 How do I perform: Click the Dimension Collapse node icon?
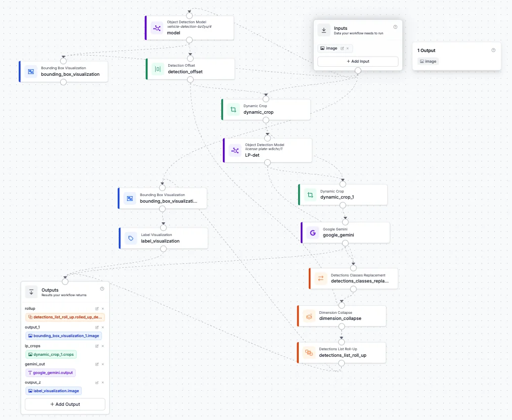(309, 315)
